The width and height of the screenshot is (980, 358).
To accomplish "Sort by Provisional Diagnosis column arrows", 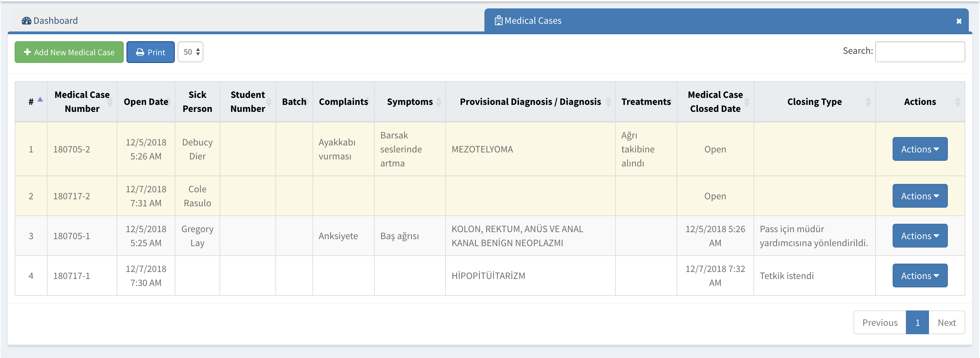I will click(608, 102).
